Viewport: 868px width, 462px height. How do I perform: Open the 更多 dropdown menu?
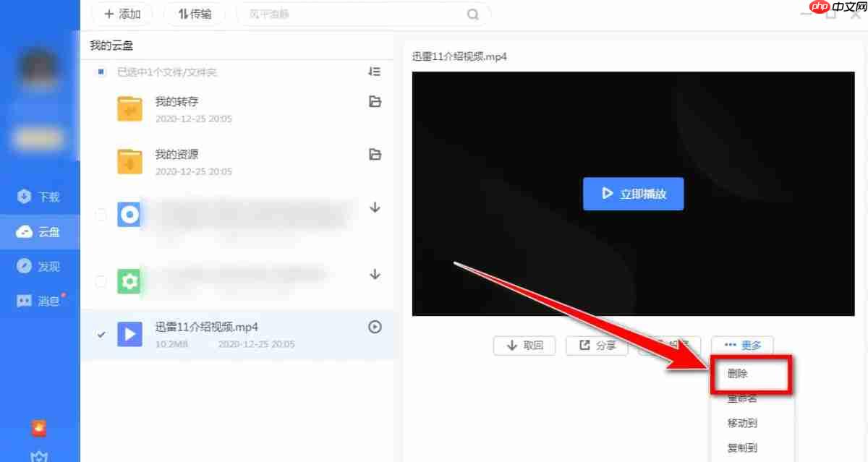point(742,345)
